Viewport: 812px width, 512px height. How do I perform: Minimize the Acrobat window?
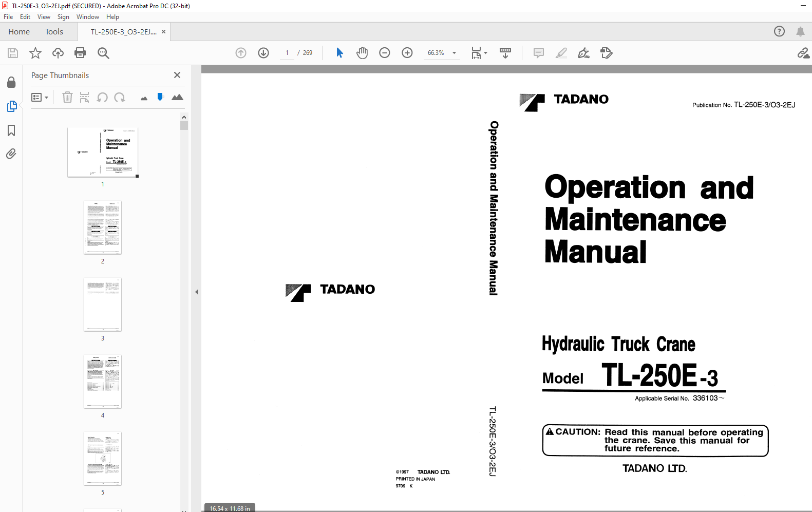[x=803, y=6]
